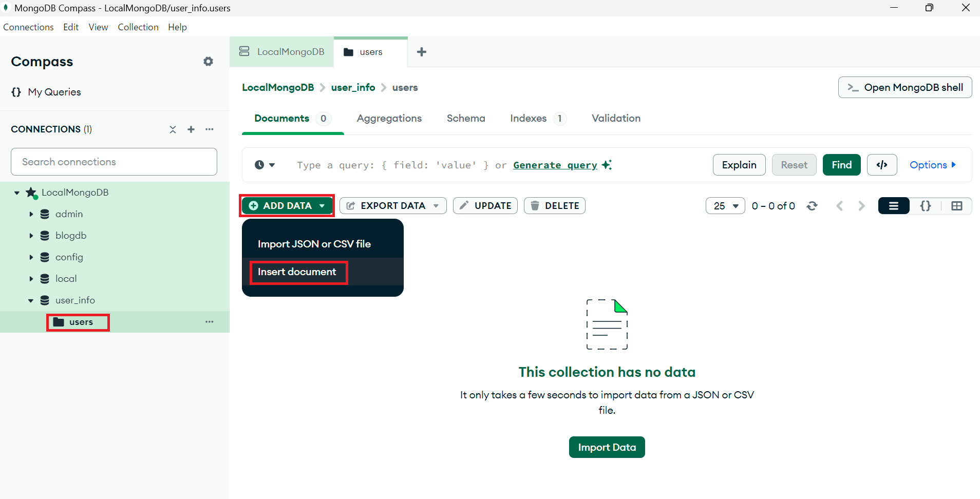Viewport: 980px width, 499px height.
Task: Click Generate query link
Action: (x=555, y=165)
